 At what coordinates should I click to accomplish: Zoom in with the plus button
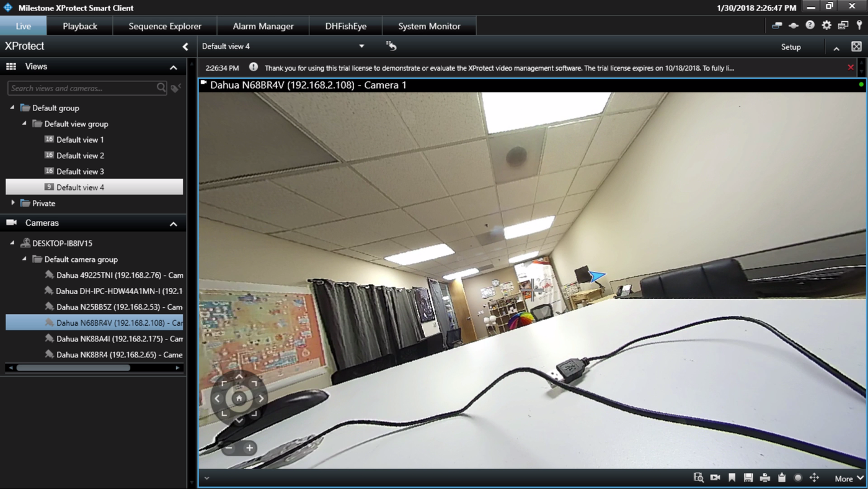[249, 448]
